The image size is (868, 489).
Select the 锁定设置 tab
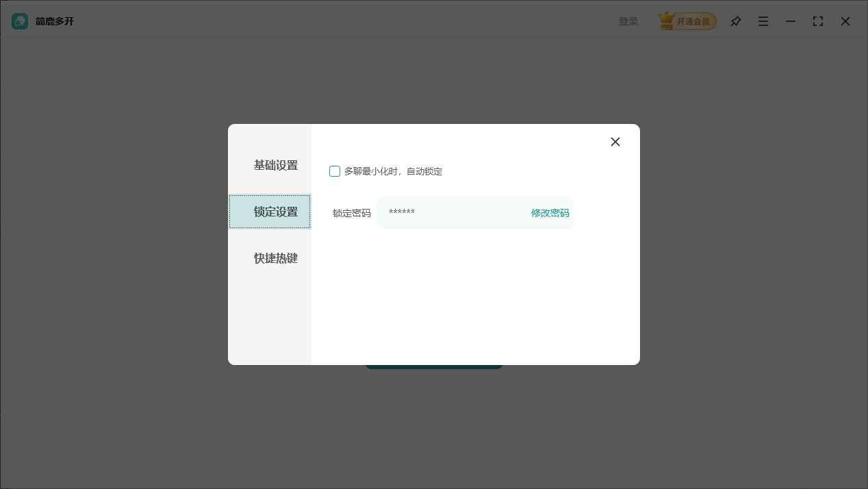click(275, 212)
